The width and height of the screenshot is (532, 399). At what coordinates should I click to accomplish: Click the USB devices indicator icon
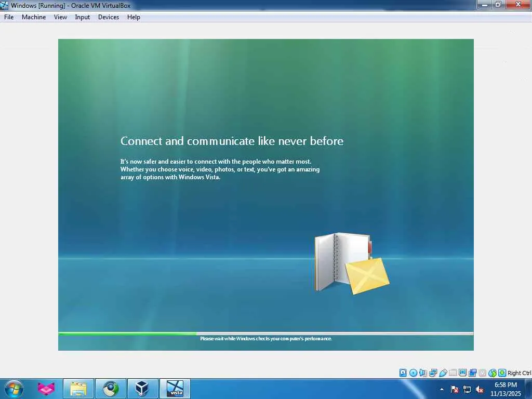point(443,373)
